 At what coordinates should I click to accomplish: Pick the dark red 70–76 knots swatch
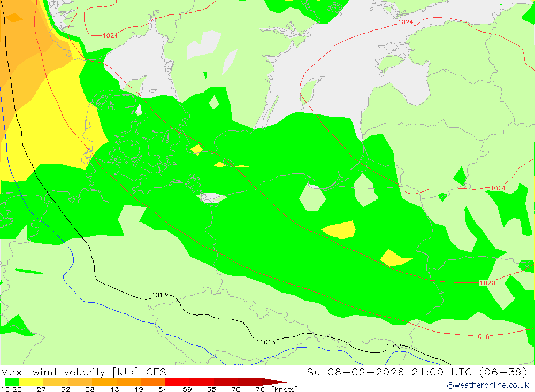250,381
